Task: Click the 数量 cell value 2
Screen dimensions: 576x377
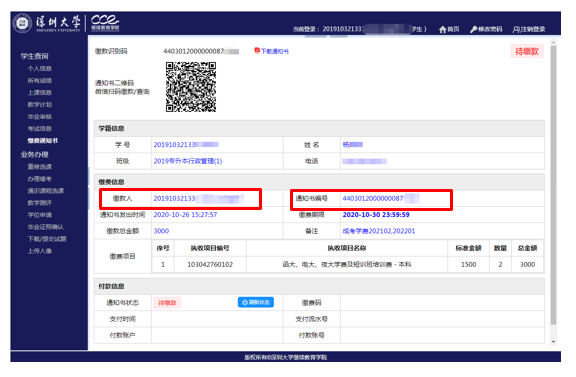Action: [x=500, y=265]
